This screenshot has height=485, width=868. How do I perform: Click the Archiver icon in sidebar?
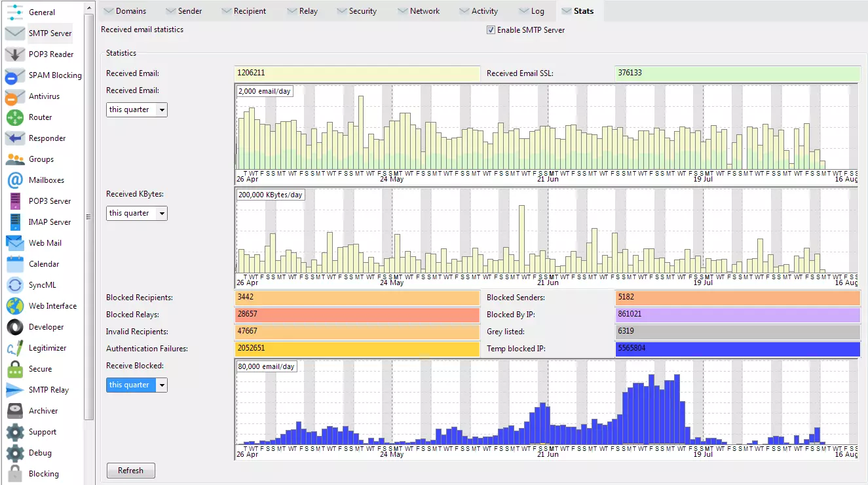coord(14,411)
